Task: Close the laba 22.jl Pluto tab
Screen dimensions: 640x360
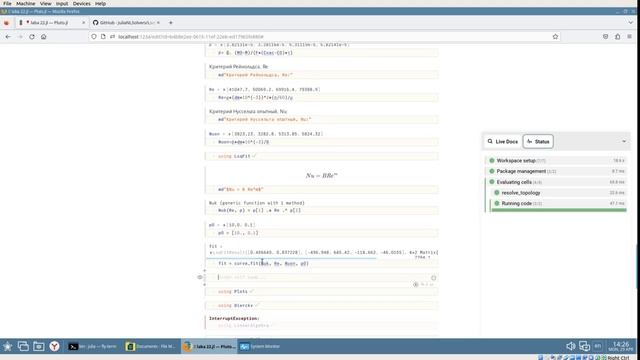Action: click(x=83, y=23)
